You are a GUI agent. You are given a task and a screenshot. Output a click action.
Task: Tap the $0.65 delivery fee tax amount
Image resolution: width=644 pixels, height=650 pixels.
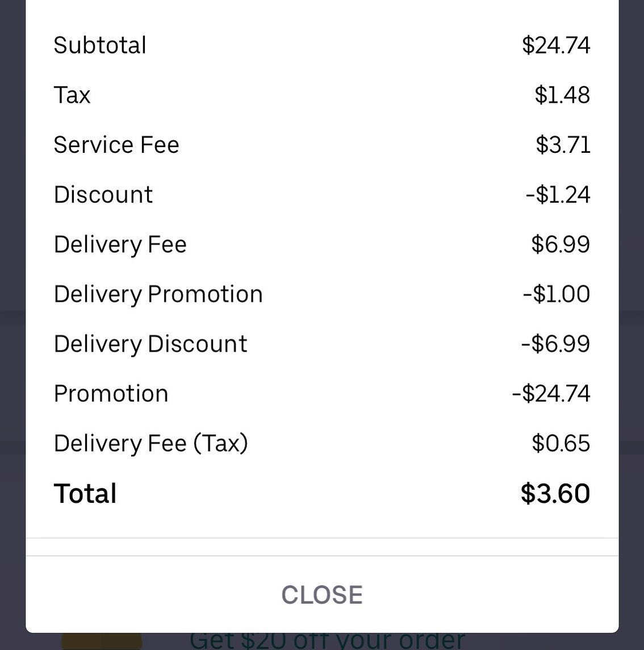pos(561,444)
